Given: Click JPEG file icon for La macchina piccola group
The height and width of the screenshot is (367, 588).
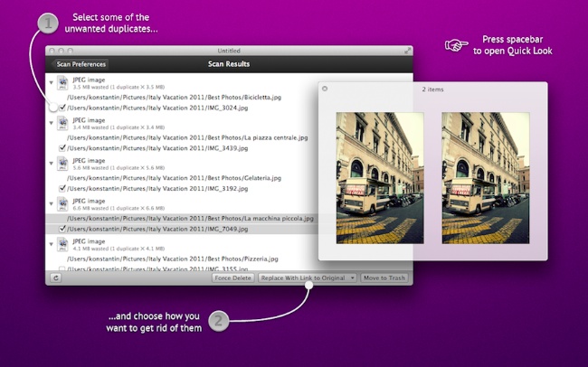Looking at the screenshot, I should pyautogui.click(x=63, y=203).
